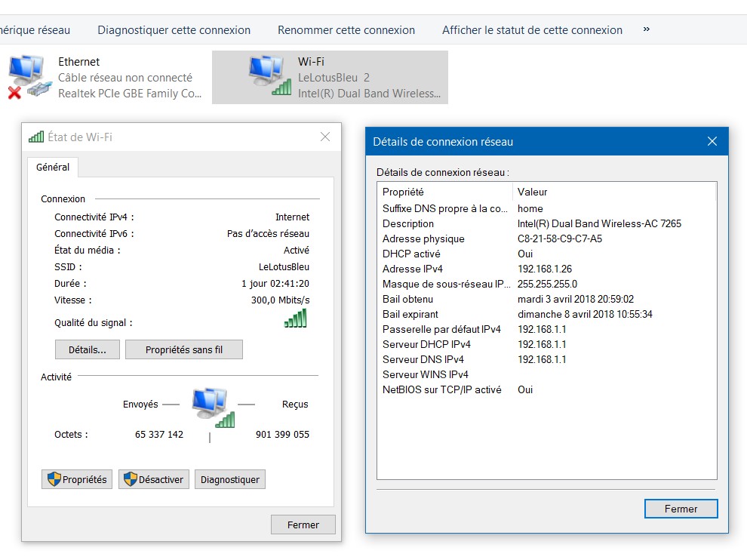
Task: Expand the toolbar overflow chevron
Action: [646, 29]
